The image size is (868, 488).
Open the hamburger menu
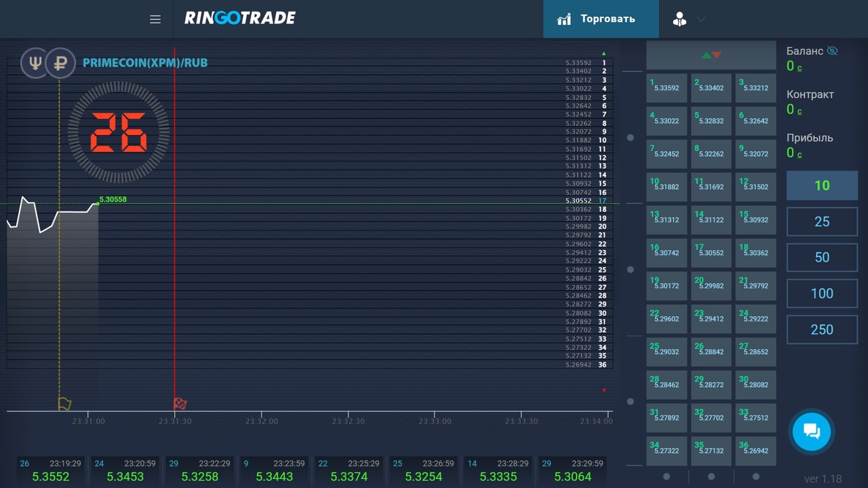tap(155, 19)
